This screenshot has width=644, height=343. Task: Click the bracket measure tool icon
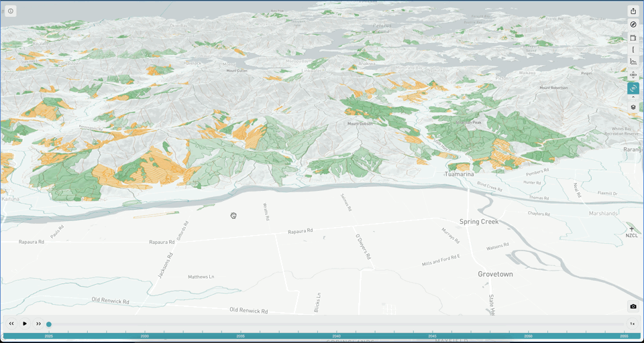click(633, 50)
